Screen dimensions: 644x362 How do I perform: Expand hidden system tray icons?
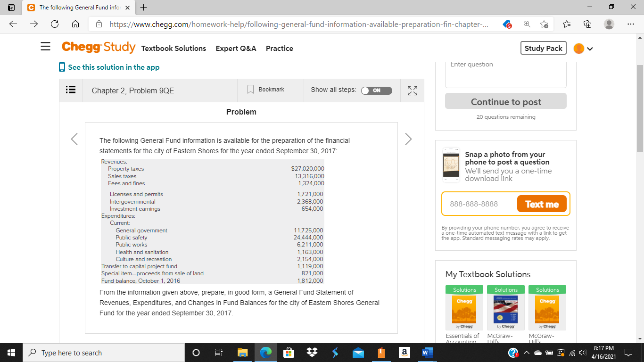click(x=527, y=353)
